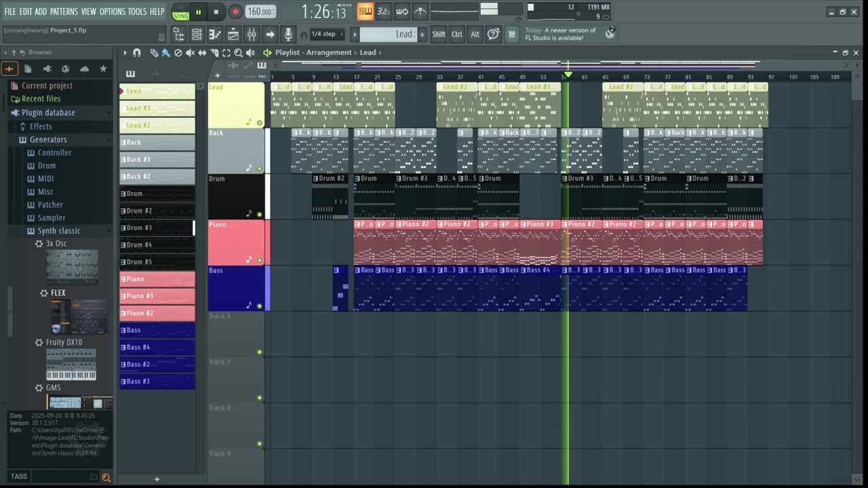Image resolution: width=868 pixels, height=488 pixels.
Task: Mute the Lead track via green dot
Action: click(259, 123)
